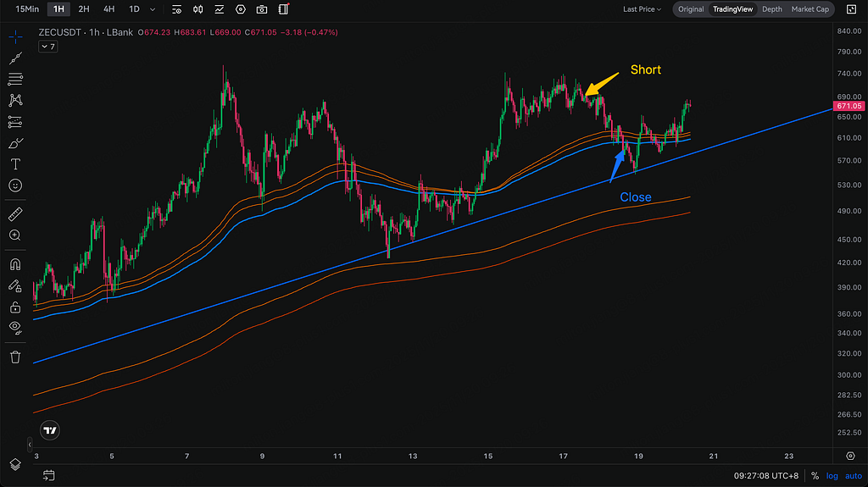
Task: Enter fullscreen chart mode
Action: [x=851, y=9]
